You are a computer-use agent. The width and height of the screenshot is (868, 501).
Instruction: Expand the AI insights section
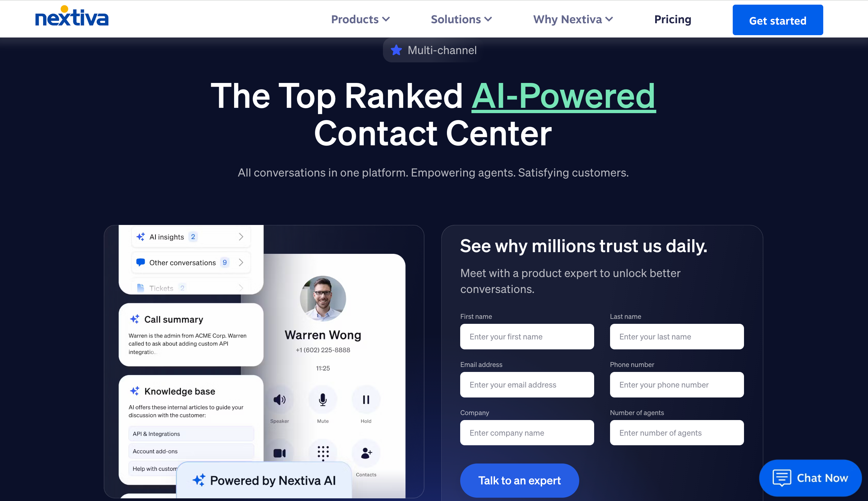[x=241, y=236]
